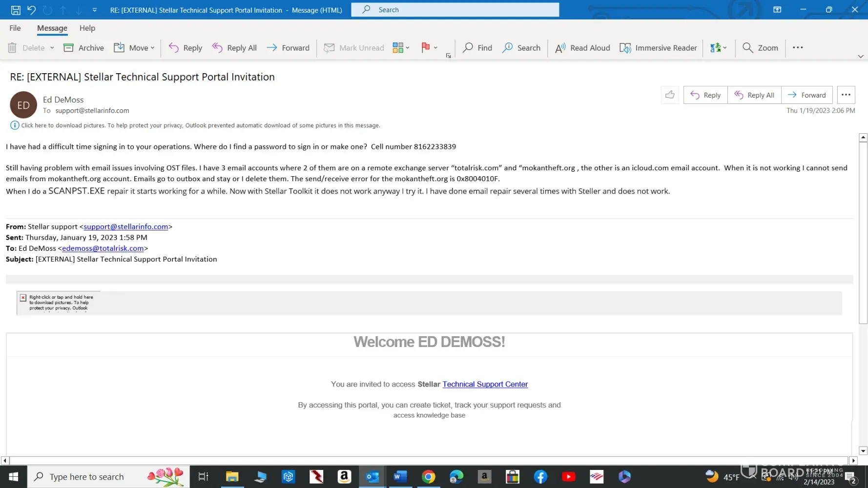Screen dimensions: 868x488
Task: Switch to Outlook on the taskbar
Action: pos(372,477)
